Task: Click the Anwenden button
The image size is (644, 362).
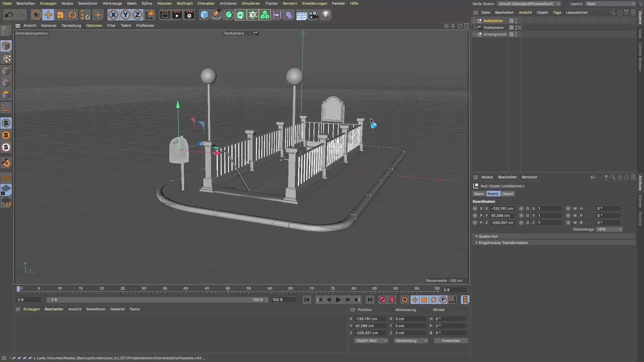Action: (451, 341)
